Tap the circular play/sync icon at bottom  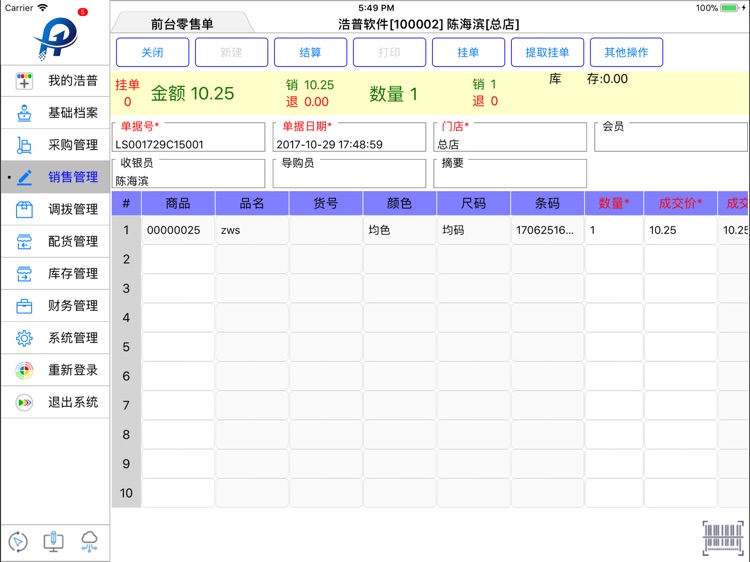pyautogui.click(x=18, y=541)
